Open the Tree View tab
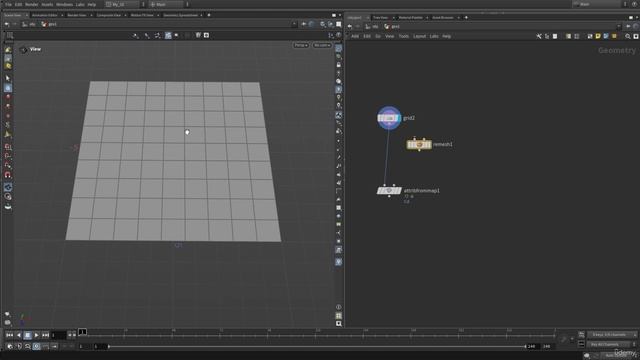 pyautogui.click(x=380, y=18)
